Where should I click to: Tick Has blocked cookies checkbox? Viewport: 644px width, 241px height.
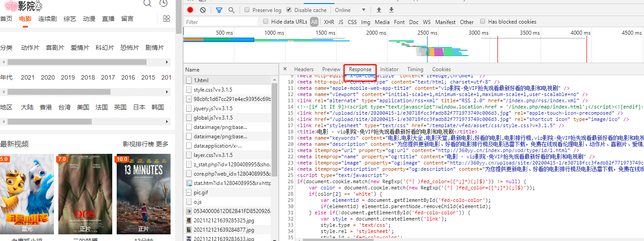click(482, 21)
